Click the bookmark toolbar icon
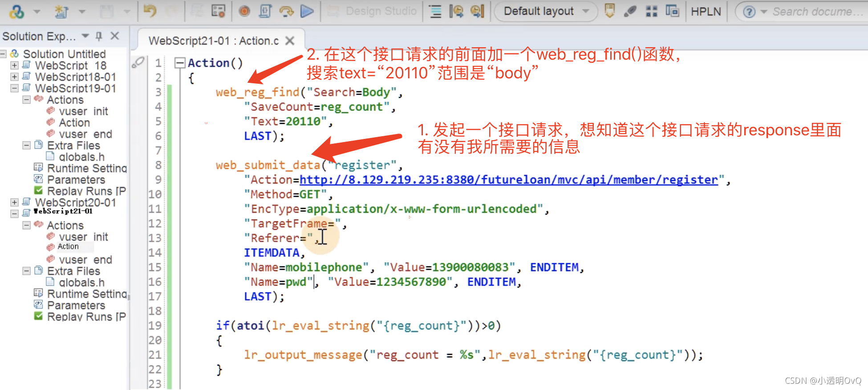This screenshot has height=390, width=868. (x=610, y=11)
